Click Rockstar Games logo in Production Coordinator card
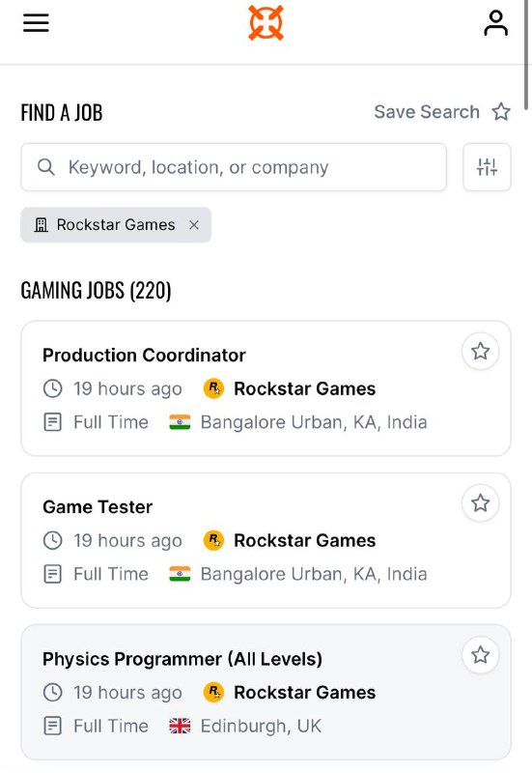Image resolution: width=532 pixels, height=773 pixels. [x=213, y=388]
